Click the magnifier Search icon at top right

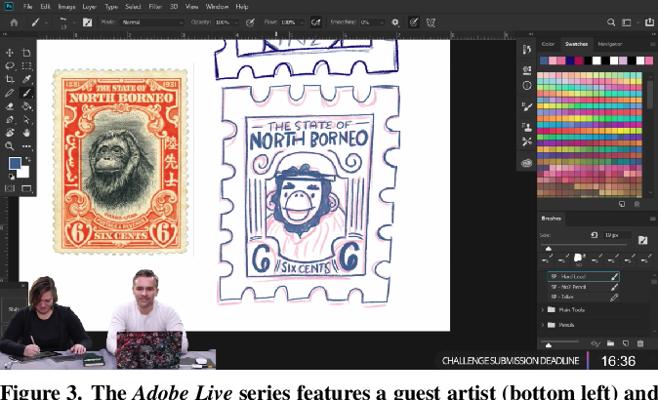[x=611, y=22]
